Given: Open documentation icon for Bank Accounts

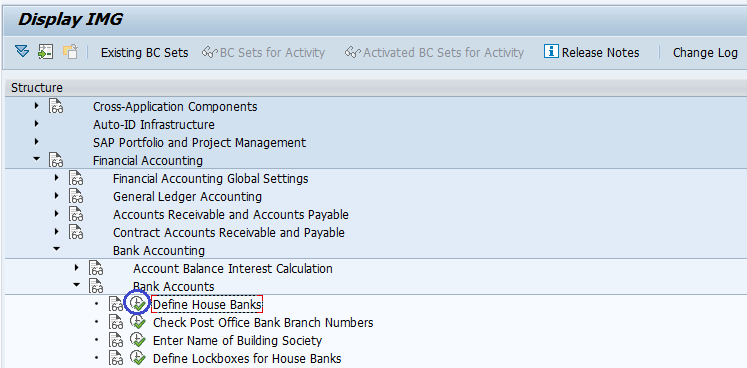Looking at the screenshot, I should coord(96,286).
